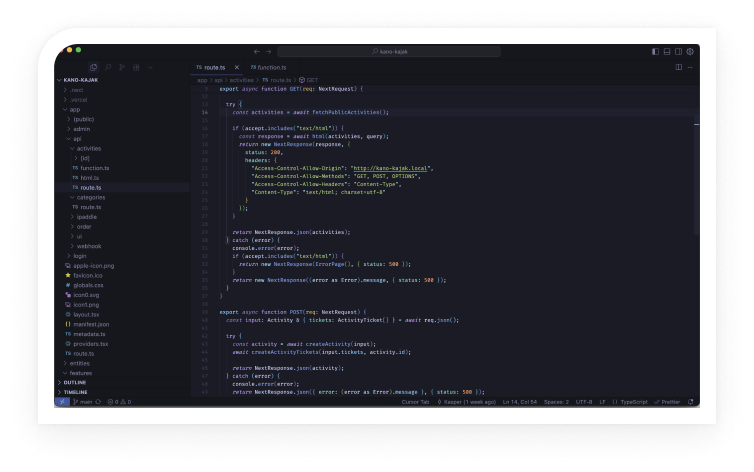Toggle the bottom panel layout button
The width and height of the screenshot is (754, 472).
667,51
